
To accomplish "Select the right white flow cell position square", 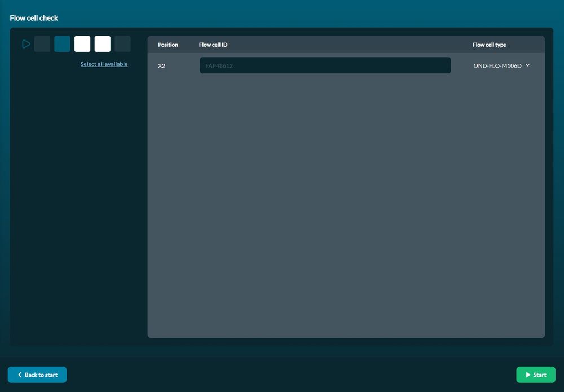I will click(x=103, y=44).
